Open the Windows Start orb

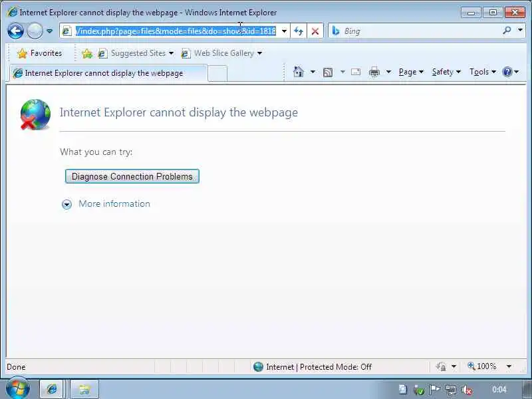click(18, 389)
